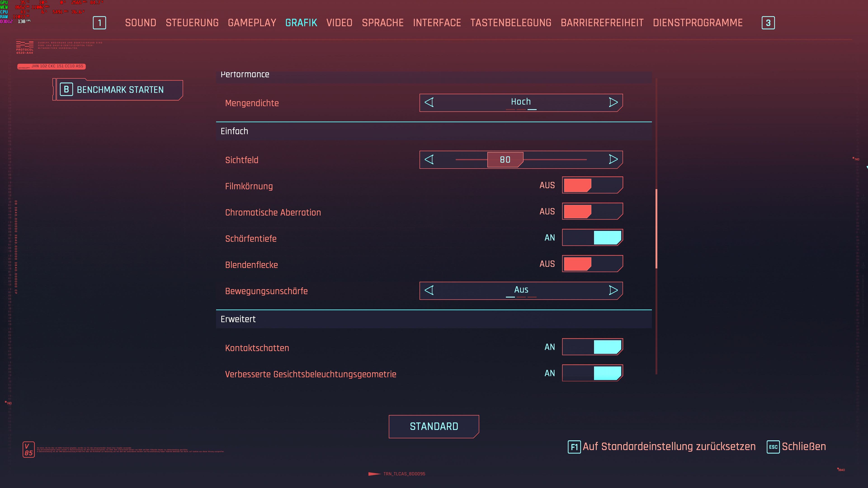Image resolution: width=868 pixels, height=488 pixels.
Task: Toggle Verbesserte Gesichtsbeleuchtungsgeometrie switch
Action: pos(592,373)
